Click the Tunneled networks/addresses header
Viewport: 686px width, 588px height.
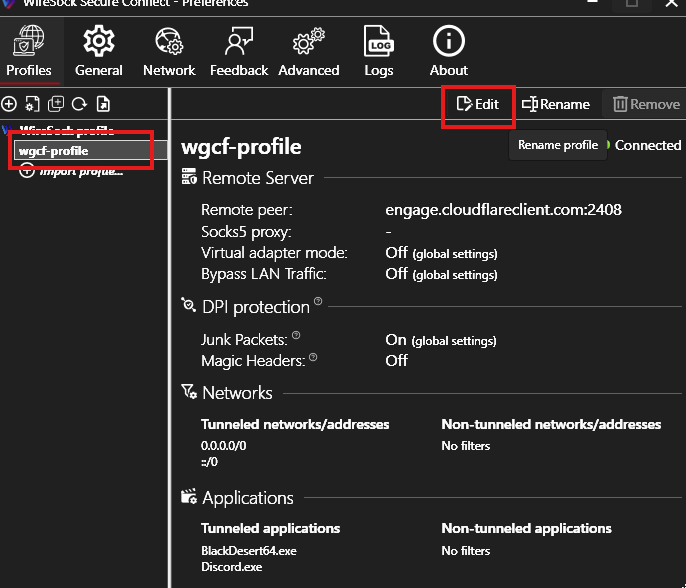295,424
